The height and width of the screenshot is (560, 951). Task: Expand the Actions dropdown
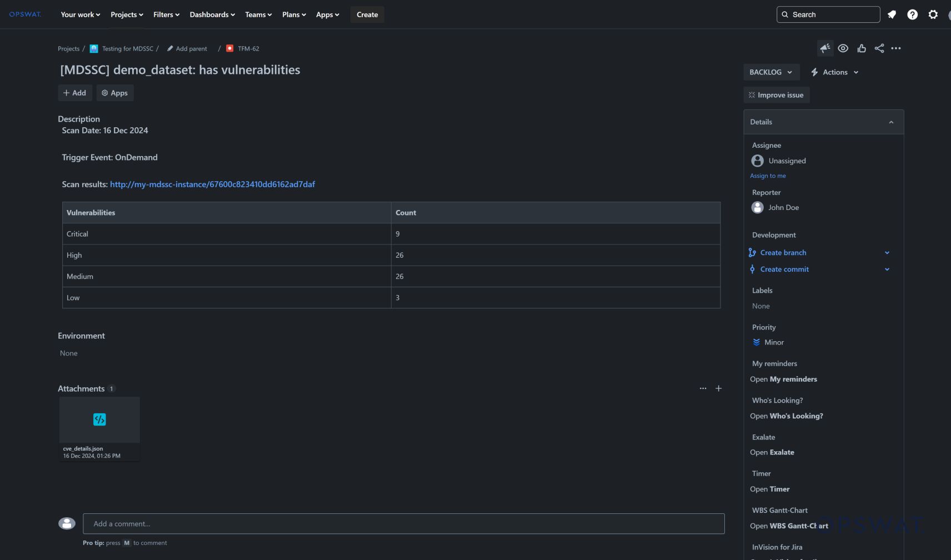coord(834,72)
